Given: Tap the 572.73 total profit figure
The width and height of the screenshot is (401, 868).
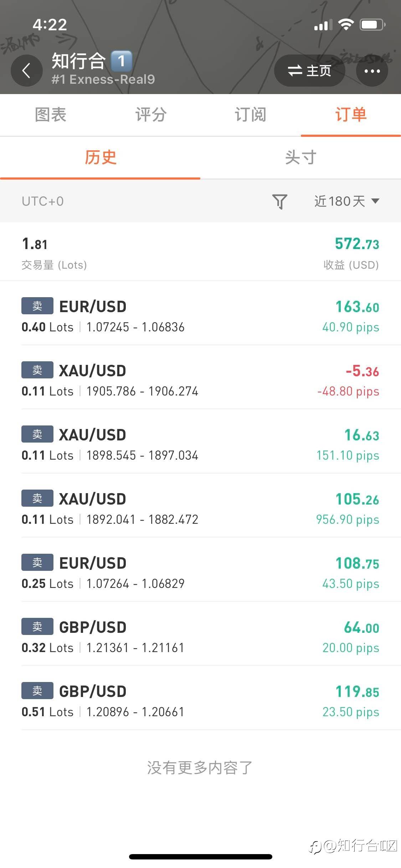Looking at the screenshot, I should (x=357, y=244).
